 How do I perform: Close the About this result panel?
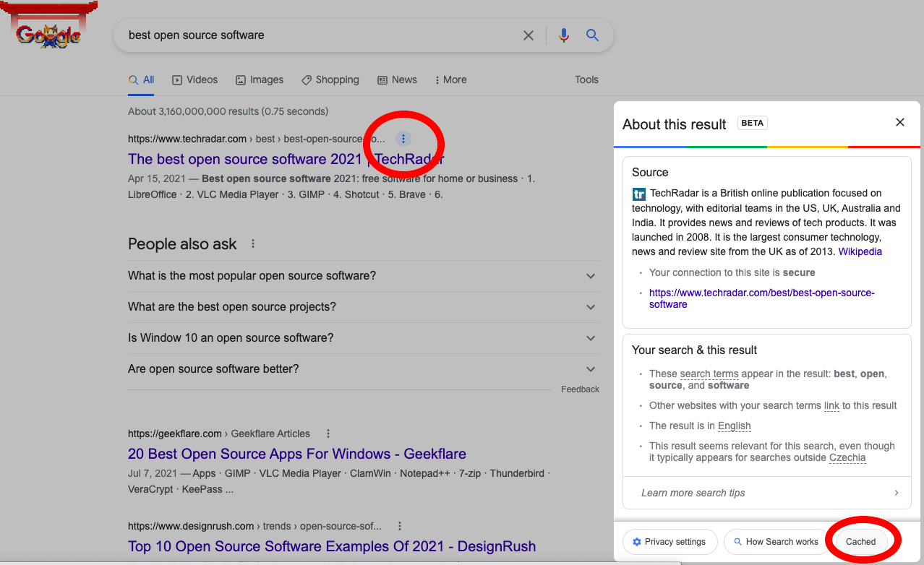coord(900,122)
